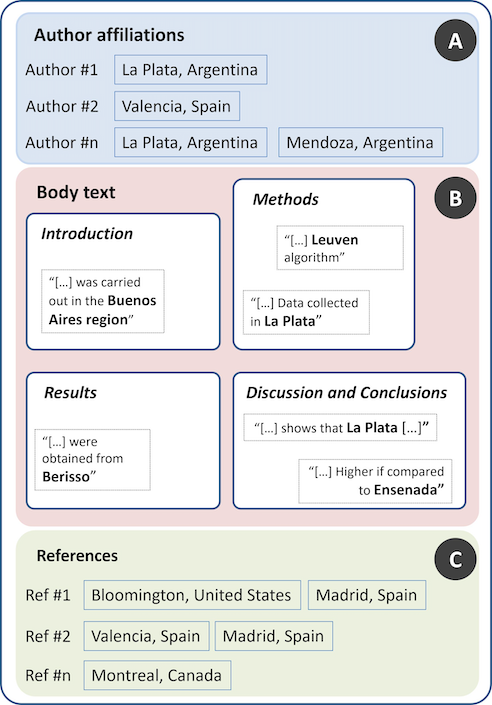Click the circled B badge
Viewport: 492px width, 705px height.
pyautogui.click(x=455, y=198)
